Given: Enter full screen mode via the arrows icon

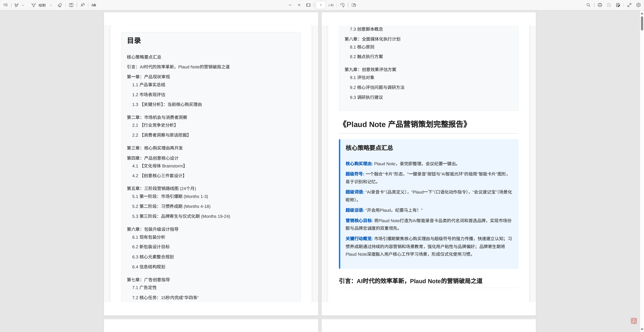Looking at the screenshot, I should [629, 5].
